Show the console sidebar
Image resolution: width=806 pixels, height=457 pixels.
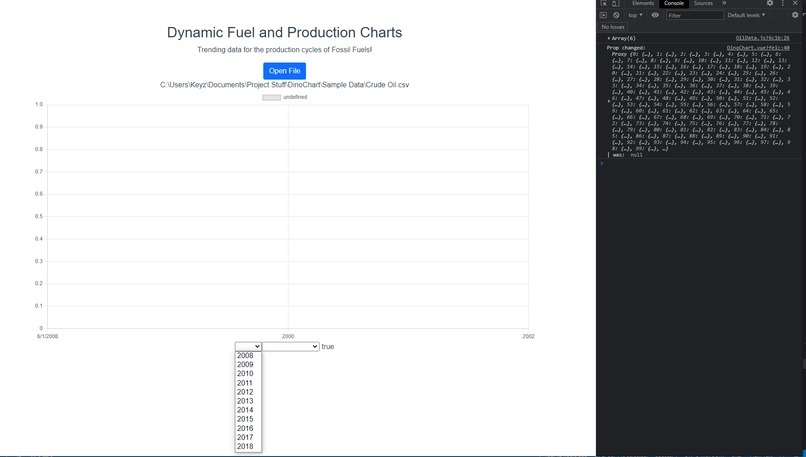coord(603,15)
